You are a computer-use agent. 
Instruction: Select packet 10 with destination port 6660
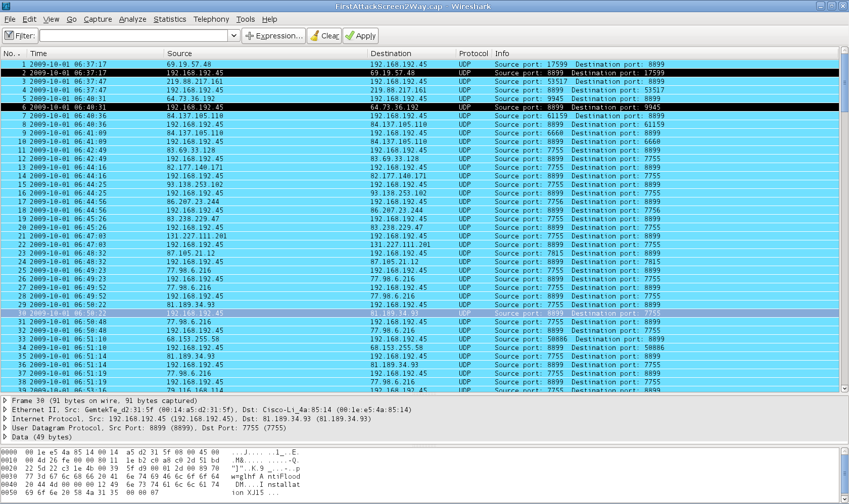(x=419, y=141)
